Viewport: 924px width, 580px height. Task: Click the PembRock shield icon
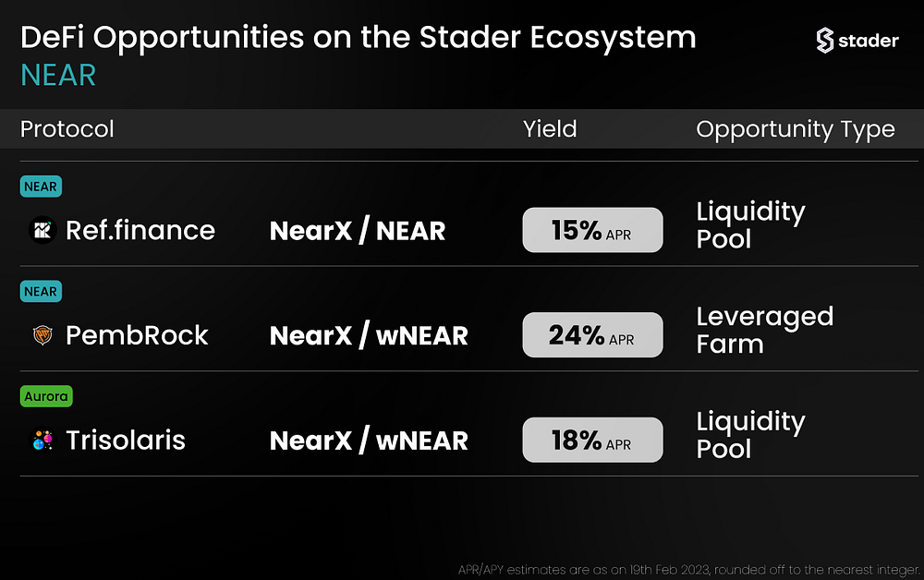coord(43,335)
